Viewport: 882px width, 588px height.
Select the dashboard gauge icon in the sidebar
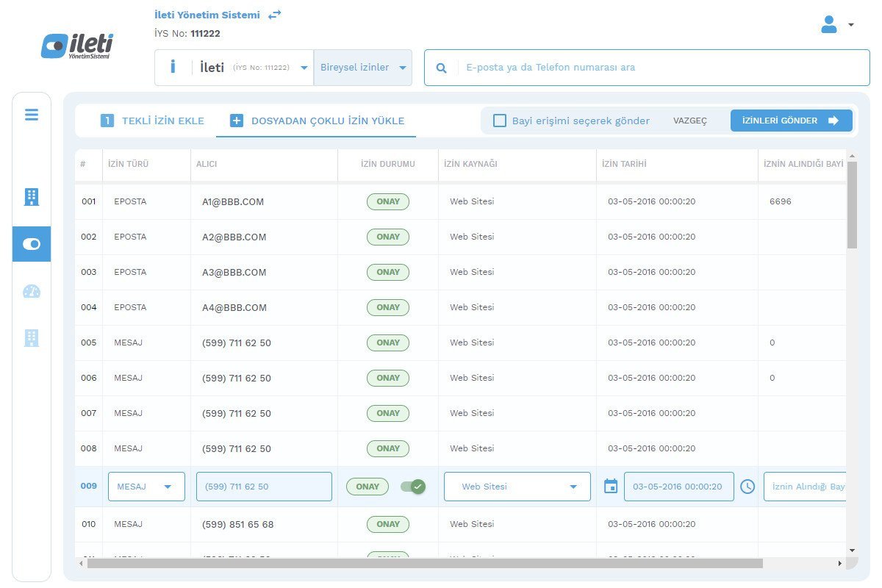(x=32, y=292)
